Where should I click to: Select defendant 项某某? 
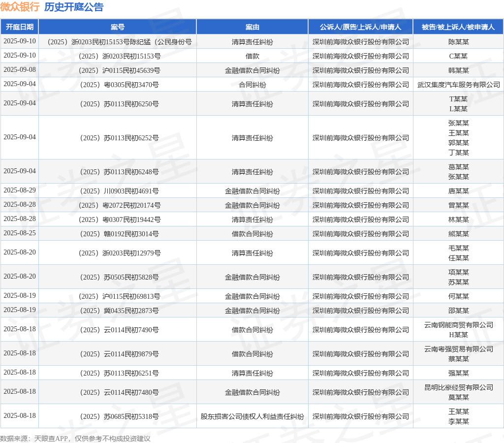[459, 272]
